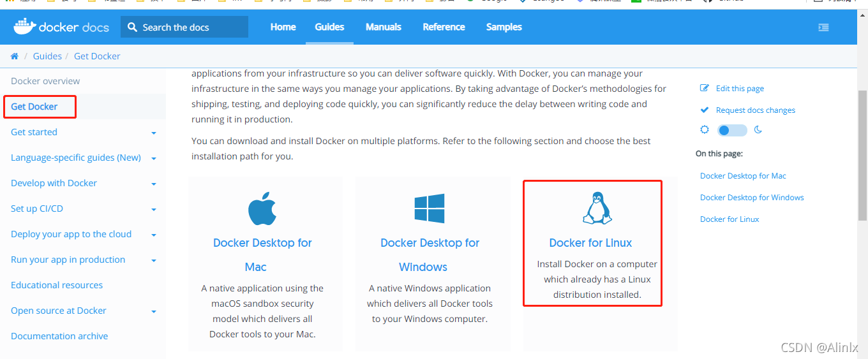Click the home icon in breadcrumb
The image size is (868, 359).
click(15, 56)
